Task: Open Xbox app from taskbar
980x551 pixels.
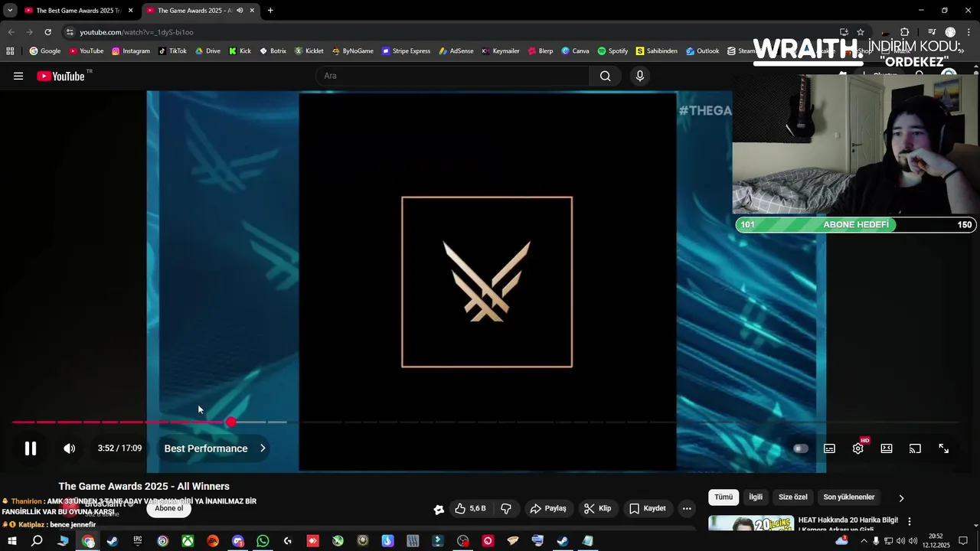Action: coord(188,541)
